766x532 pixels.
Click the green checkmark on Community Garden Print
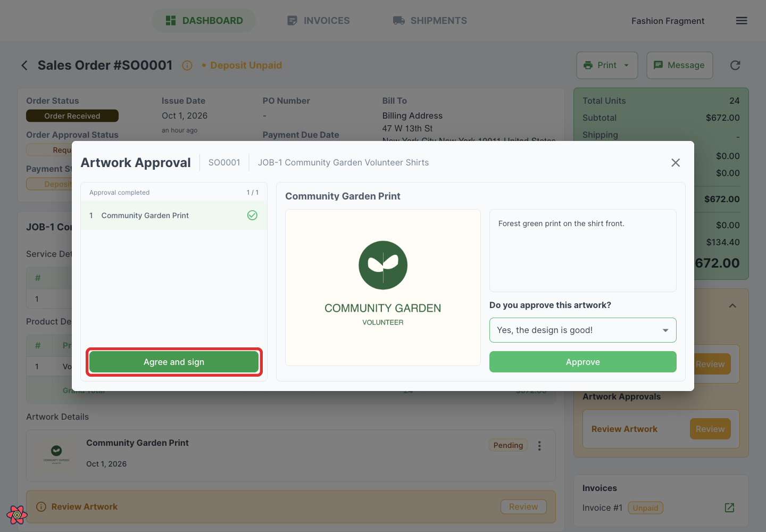point(253,215)
